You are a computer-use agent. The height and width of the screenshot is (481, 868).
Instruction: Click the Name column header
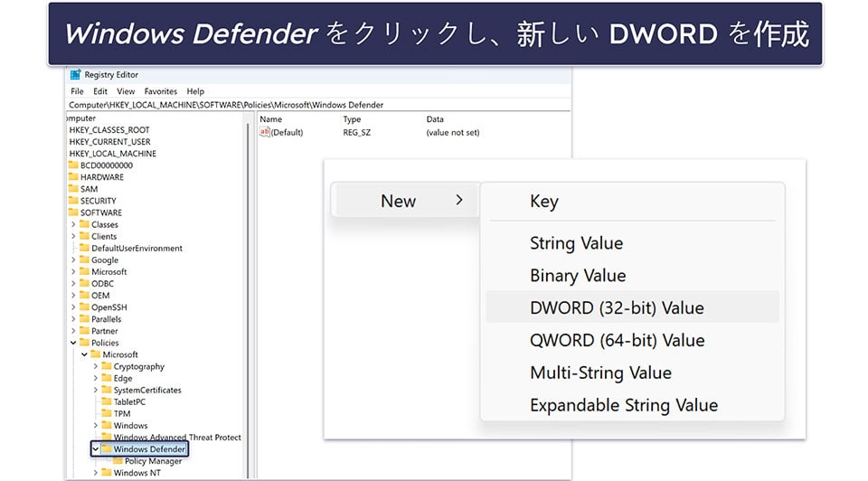(270, 119)
